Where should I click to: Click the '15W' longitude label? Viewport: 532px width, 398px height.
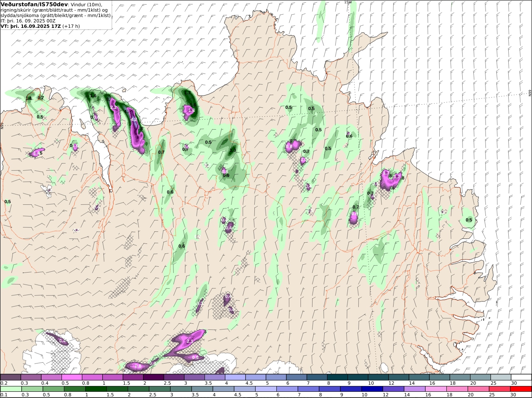(348, 2)
